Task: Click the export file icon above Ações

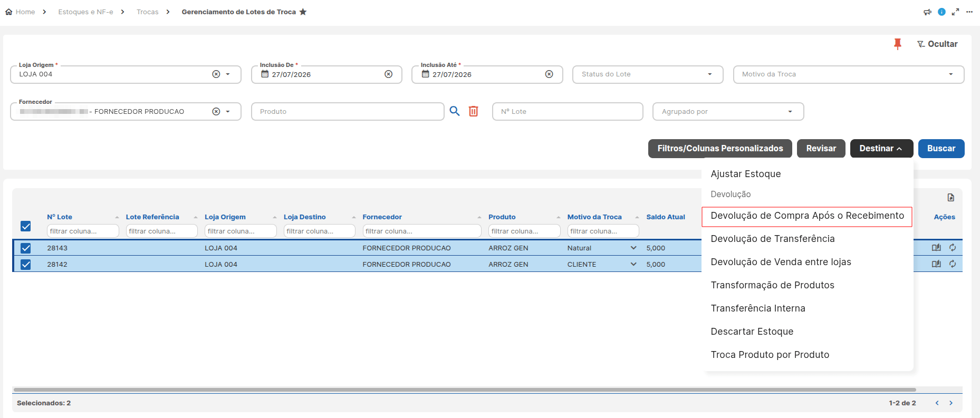Action: click(x=950, y=197)
